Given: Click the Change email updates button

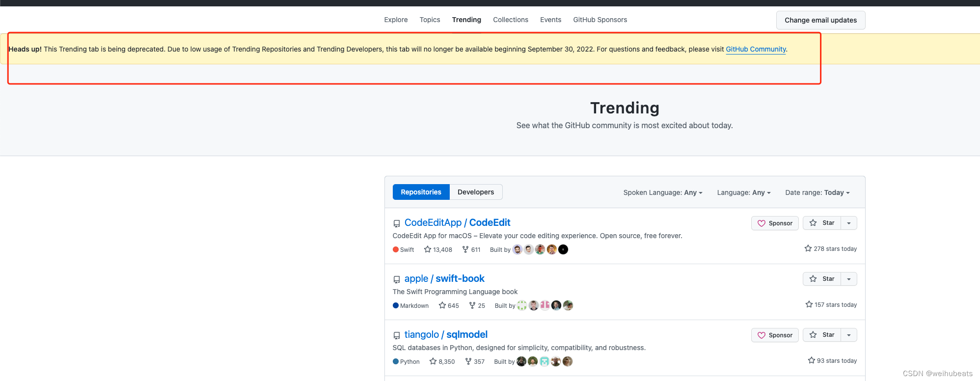Looking at the screenshot, I should pyautogui.click(x=820, y=20).
